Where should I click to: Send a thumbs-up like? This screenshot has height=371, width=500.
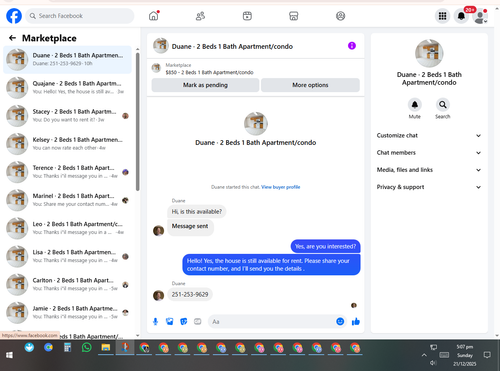pos(356,321)
